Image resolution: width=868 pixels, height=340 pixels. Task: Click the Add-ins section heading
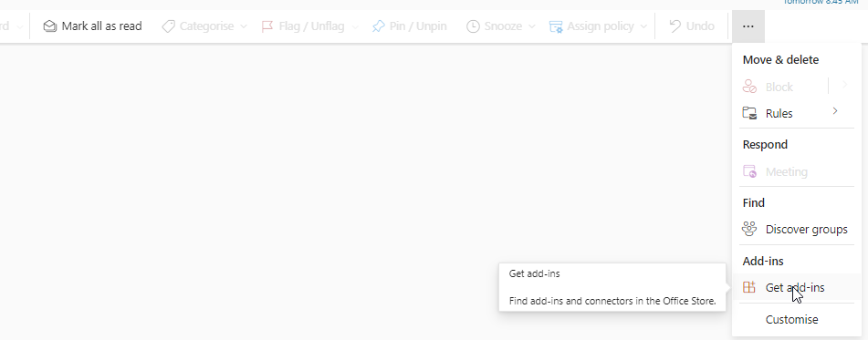763,261
